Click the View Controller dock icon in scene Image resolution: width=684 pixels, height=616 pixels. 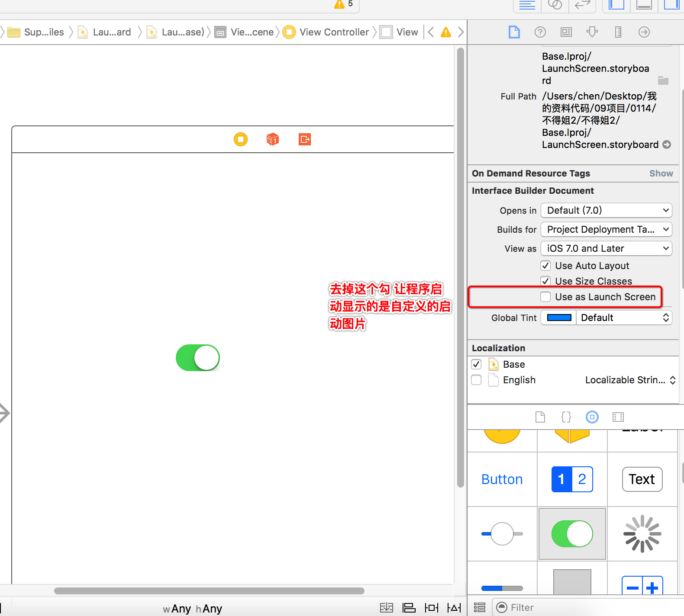pos(241,139)
